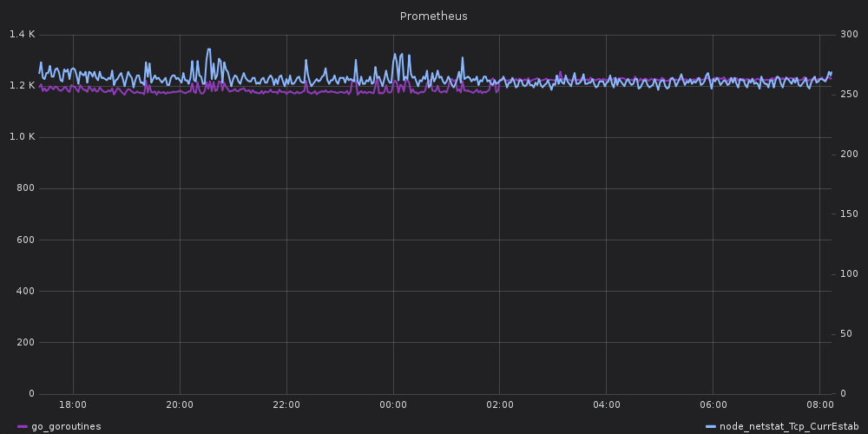868x434 pixels.
Task: Click the 1.2 K left axis label
Action: click(23, 86)
